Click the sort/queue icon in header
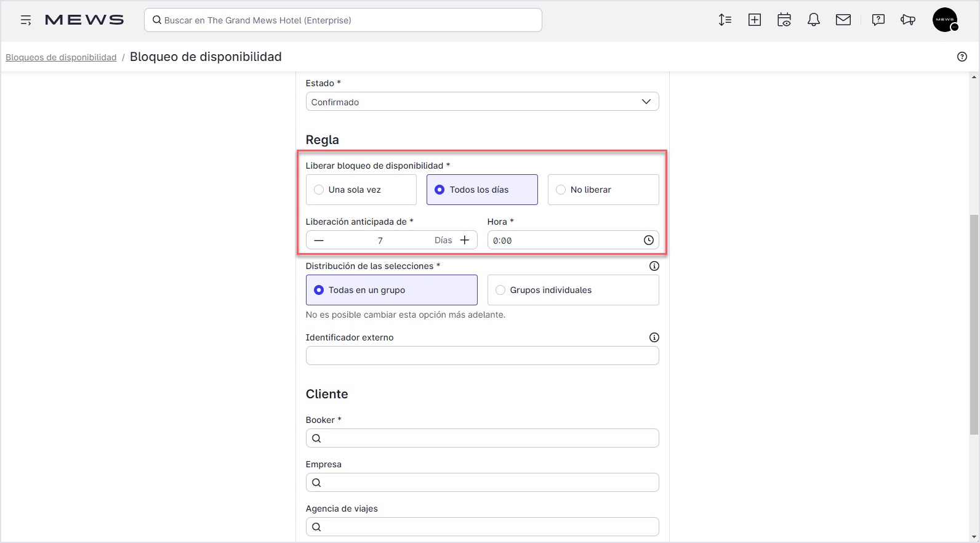Image resolution: width=980 pixels, height=543 pixels. coord(725,20)
